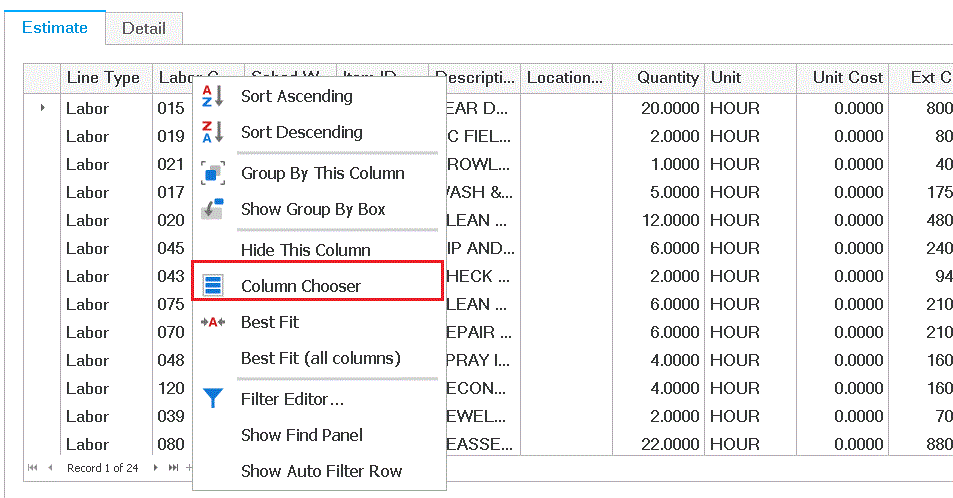Open Show Find Panel menu entry
Image resolution: width=953 pixels, height=498 pixels.
(x=301, y=435)
